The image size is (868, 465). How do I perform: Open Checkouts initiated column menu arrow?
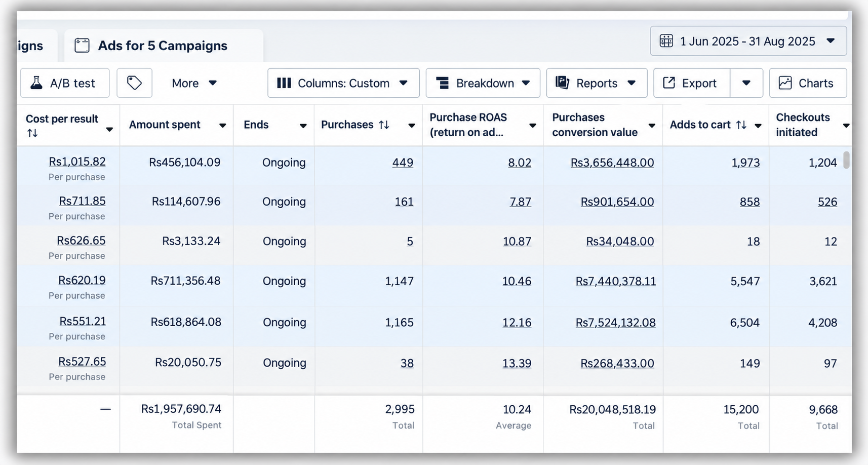(846, 126)
